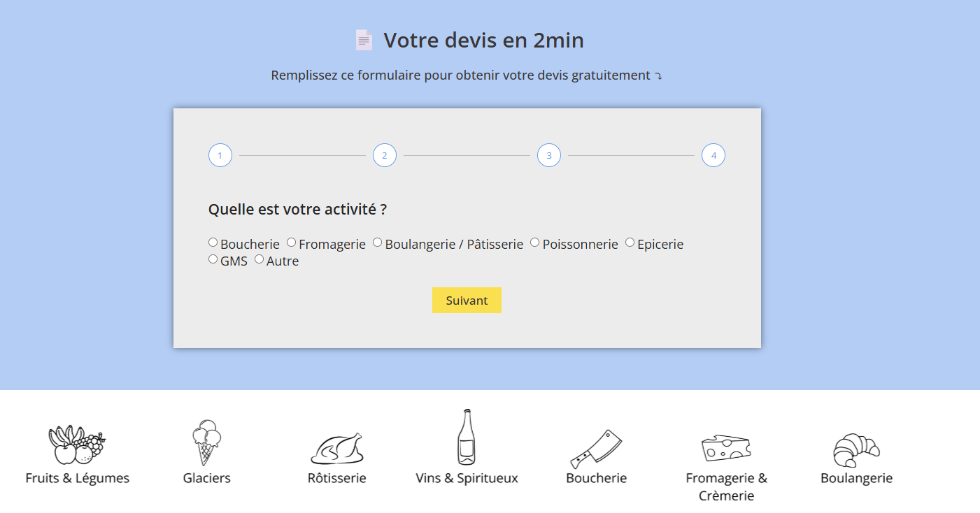This screenshot has height=513, width=980.
Task: Click the 'Votre devis en 2min' heading
Action: point(483,41)
